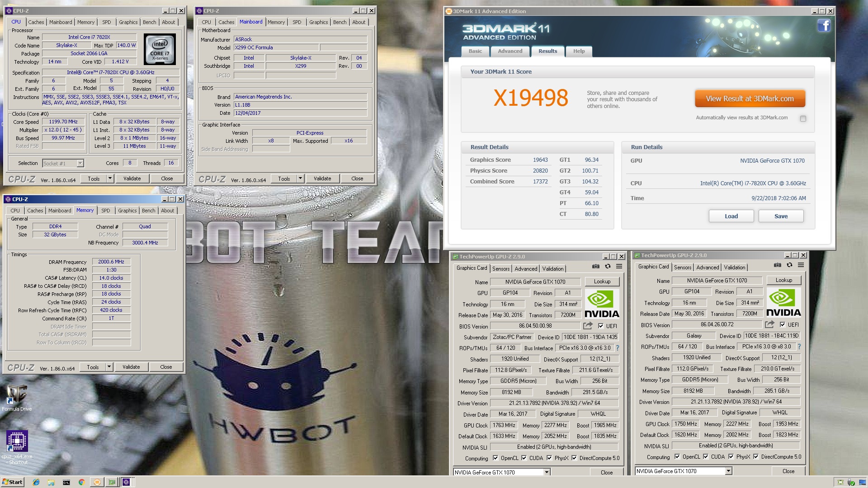
Task: Switch to CPU-Z taskbar button
Action: [x=127, y=482]
